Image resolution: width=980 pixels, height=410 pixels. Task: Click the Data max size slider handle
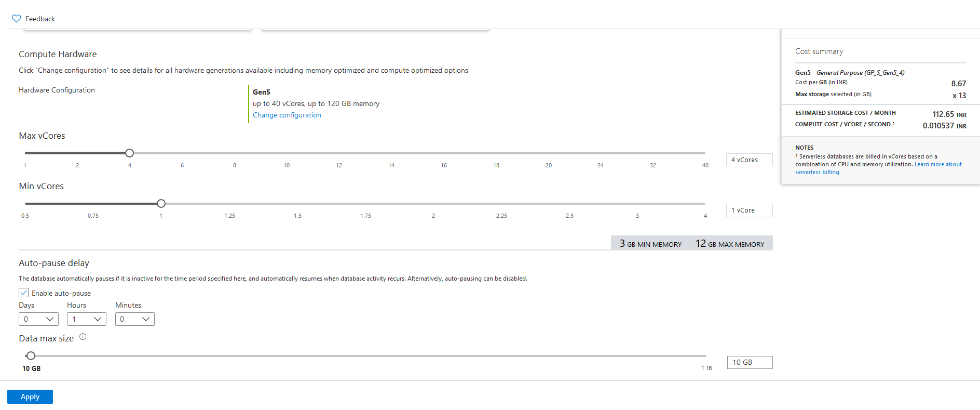tap(31, 355)
